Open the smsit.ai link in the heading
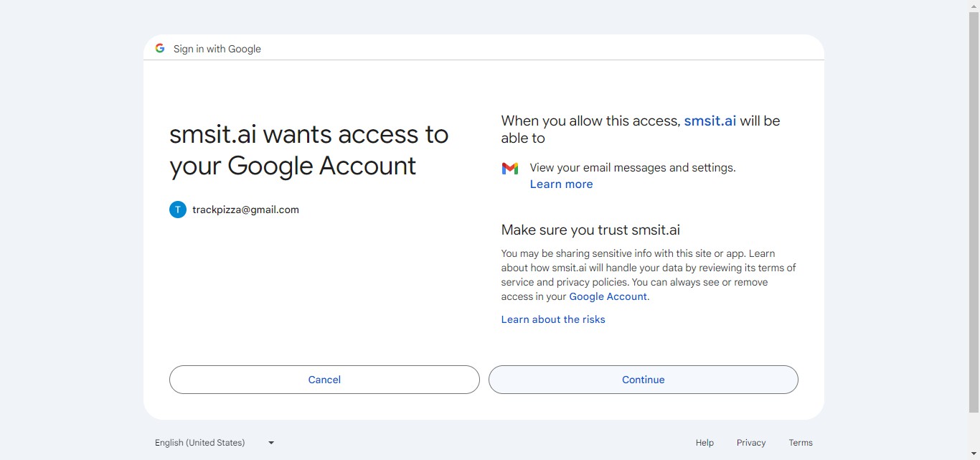Viewport: 980px width, 460px height. [x=710, y=121]
